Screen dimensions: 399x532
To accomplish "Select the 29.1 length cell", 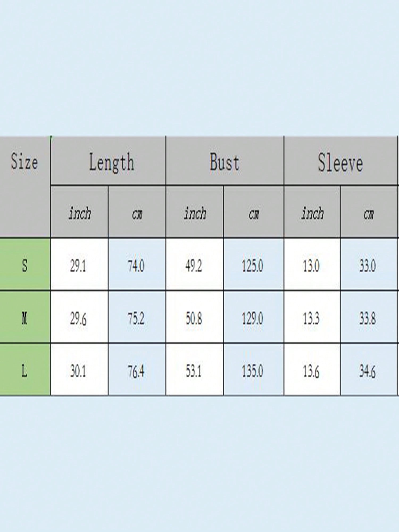I will (x=78, y=266).
